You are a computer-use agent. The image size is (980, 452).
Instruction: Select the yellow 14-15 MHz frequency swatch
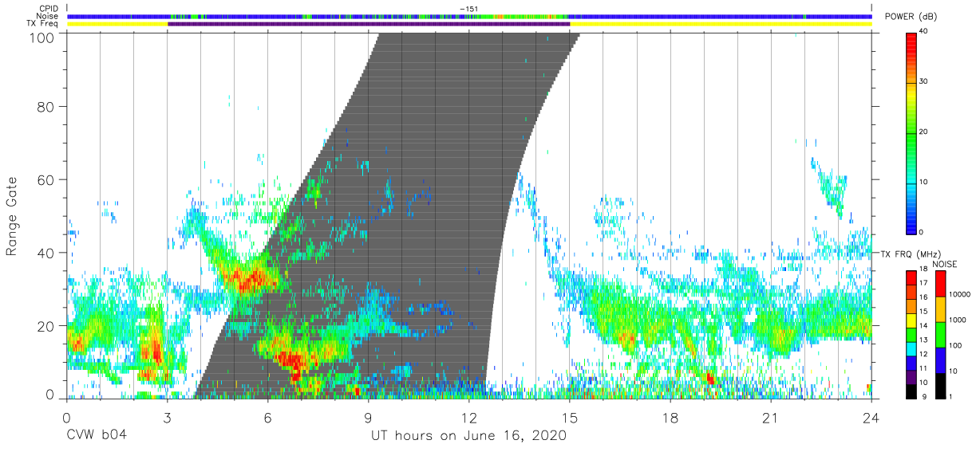tap(911, 320)
